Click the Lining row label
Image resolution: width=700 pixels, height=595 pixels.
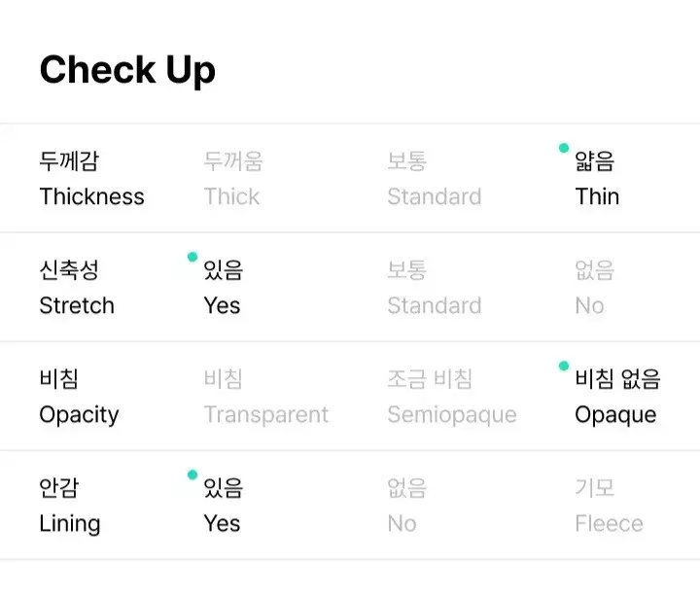pos(69,506)
